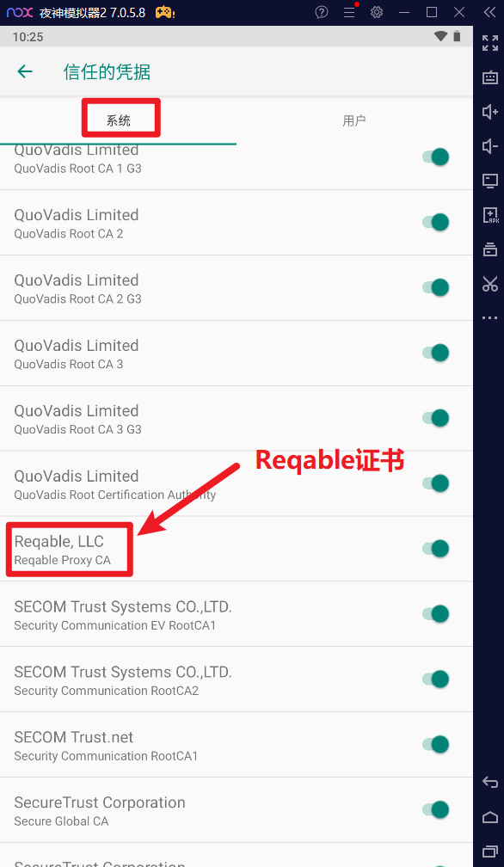Open Nox fullscreen toggle icon in sidebar

(489, 43)
